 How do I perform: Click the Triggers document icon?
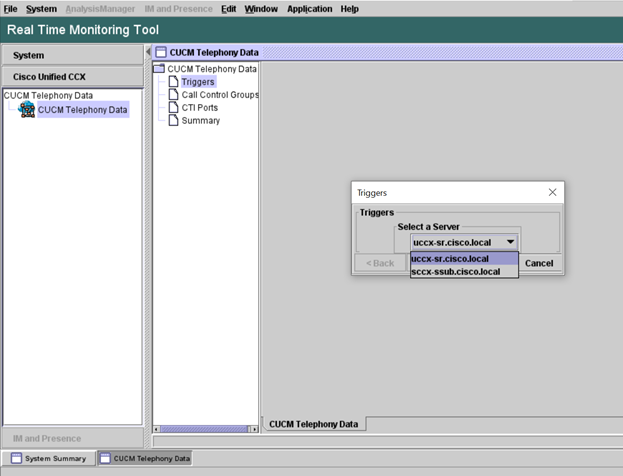[x=173, y=81]
